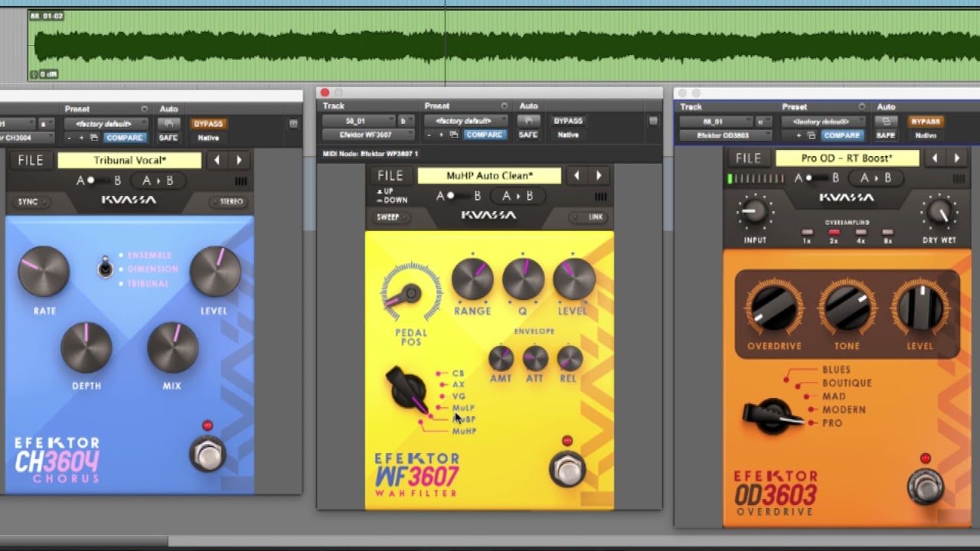This screenshot has width=980, height=551.
Task: Click the envelope AMT knob
Action: (x=501, y=358)
